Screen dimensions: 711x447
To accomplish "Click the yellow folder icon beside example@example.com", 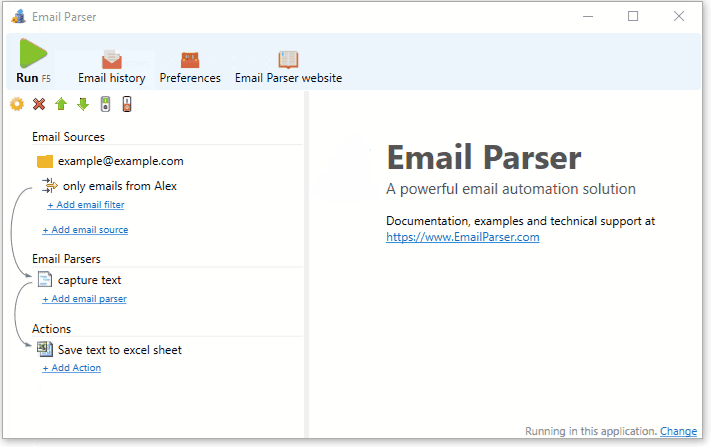I will click(x=45, y=161).
